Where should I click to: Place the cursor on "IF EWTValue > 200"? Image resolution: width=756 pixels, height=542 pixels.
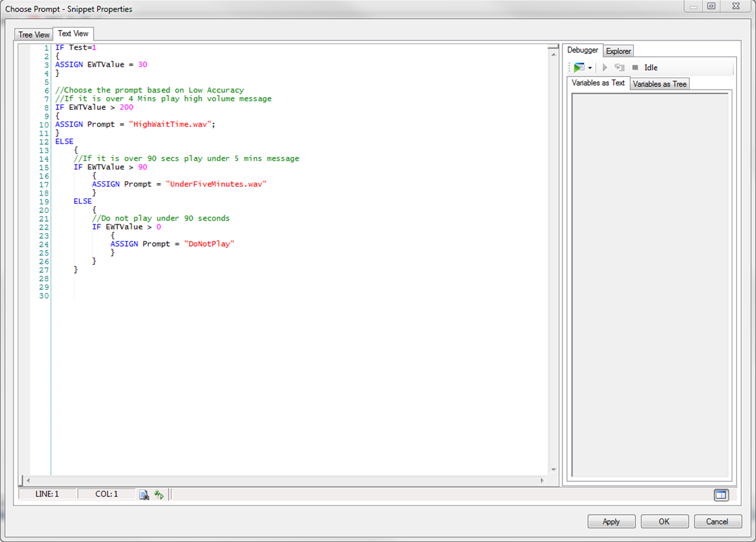pyautogui.click(x=94, y=107)
